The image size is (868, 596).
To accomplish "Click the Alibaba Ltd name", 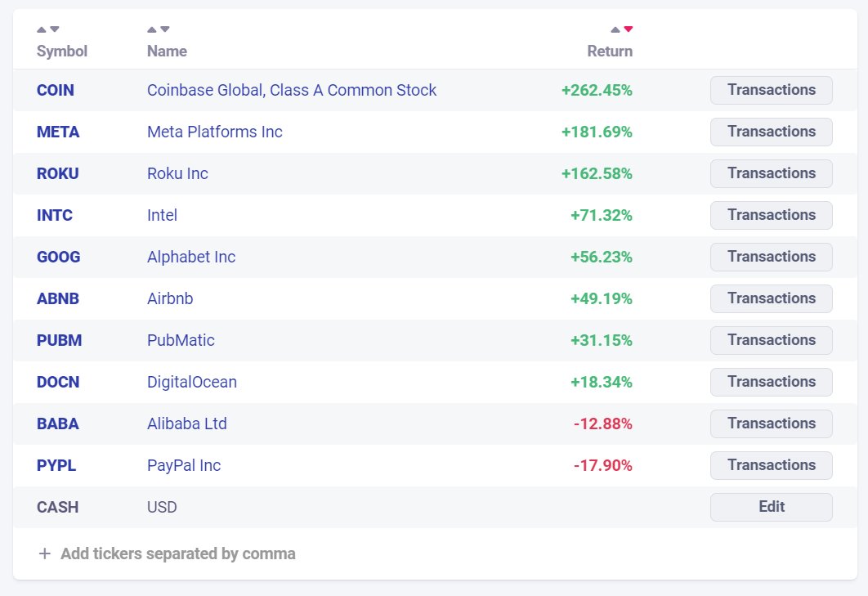I will (187, 423).
